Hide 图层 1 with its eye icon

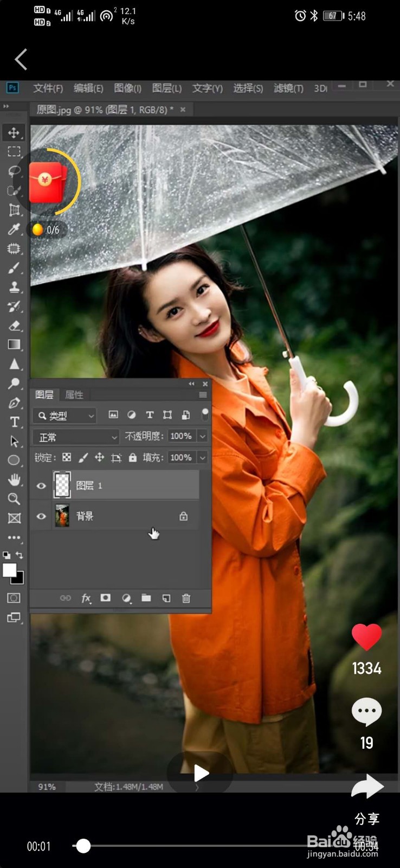point(41,486)
